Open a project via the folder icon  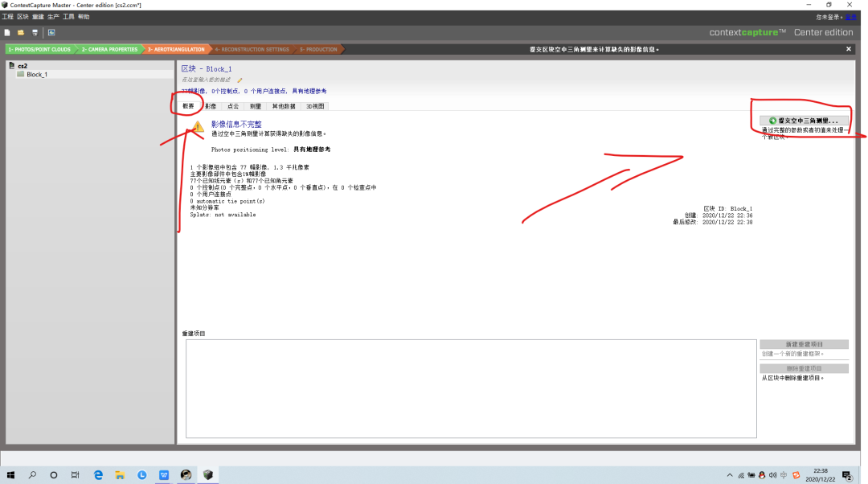tap(21, 33)
